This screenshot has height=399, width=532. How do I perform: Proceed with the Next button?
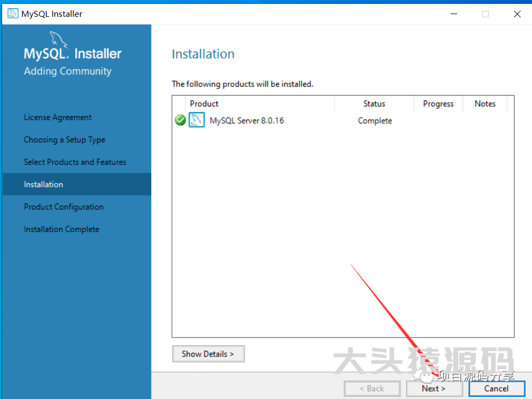point(434,389)
